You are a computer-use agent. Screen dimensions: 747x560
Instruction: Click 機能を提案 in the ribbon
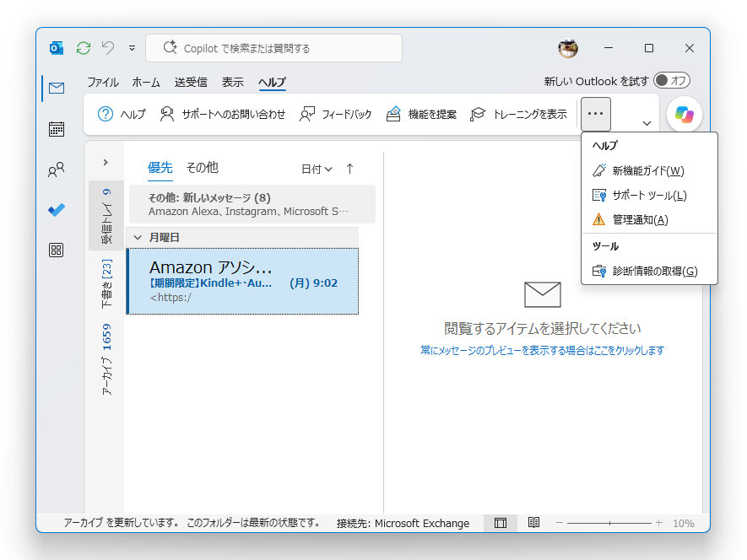(421, 115)
